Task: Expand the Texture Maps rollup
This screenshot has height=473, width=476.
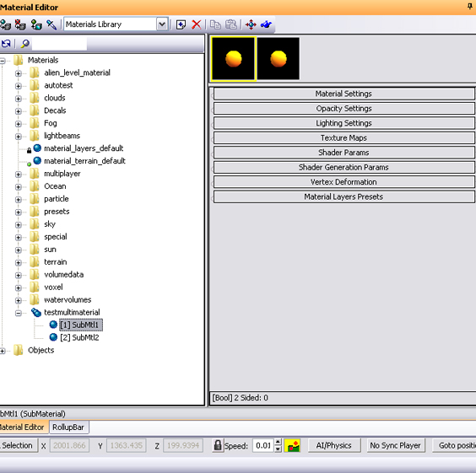Action: (344, 138)
